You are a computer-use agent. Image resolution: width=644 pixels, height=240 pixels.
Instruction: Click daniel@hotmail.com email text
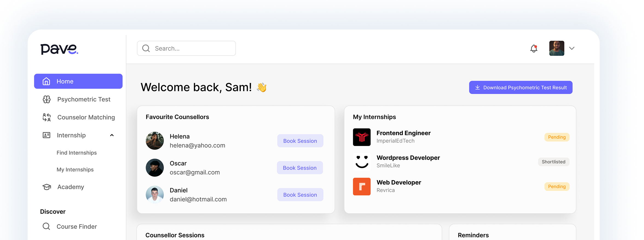198,199
